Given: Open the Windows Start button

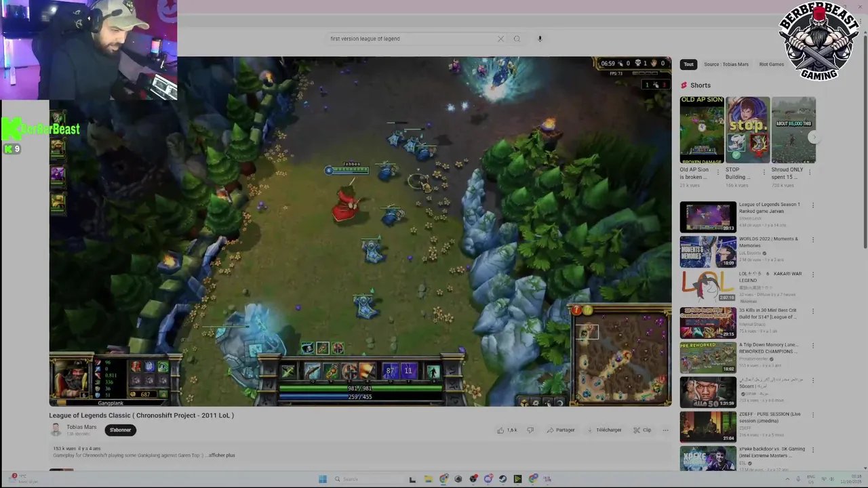Looking at the screenshot, I should point(323,479).
